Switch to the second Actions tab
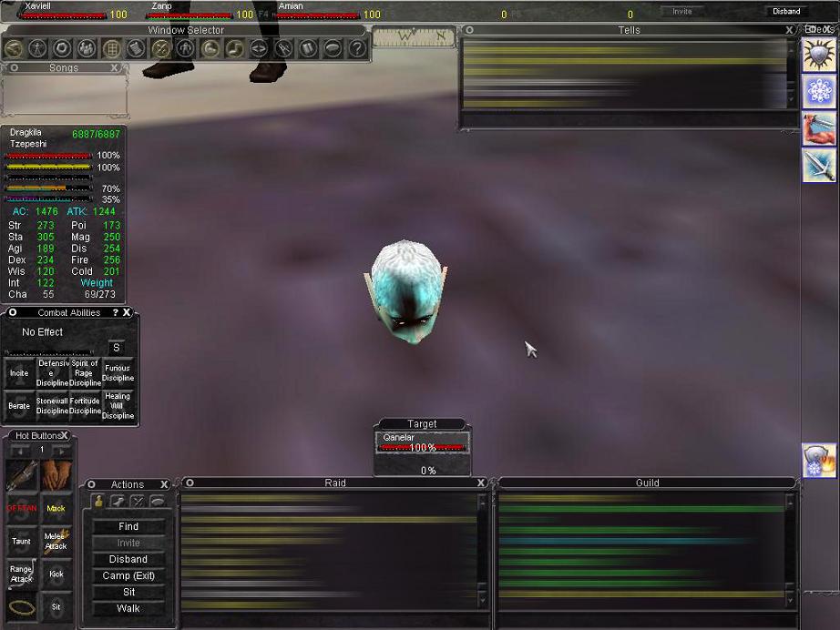This screenshot has width=840, height=630. [117, 501]
